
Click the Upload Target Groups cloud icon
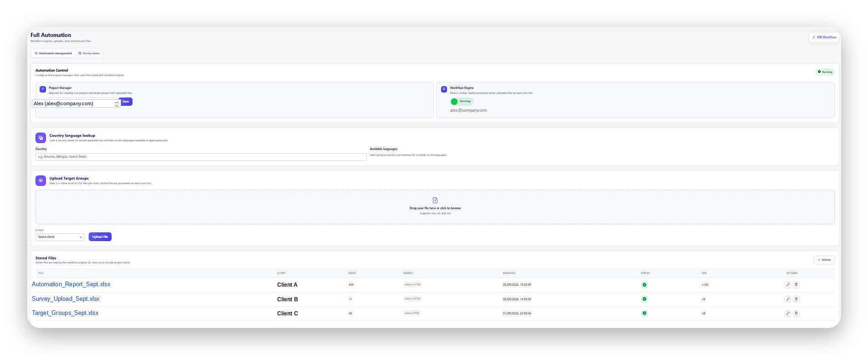click(x=41, y=180)
